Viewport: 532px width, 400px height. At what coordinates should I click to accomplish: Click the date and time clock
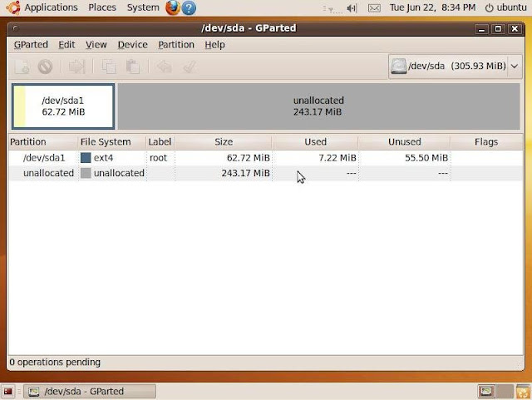[432, 7]
